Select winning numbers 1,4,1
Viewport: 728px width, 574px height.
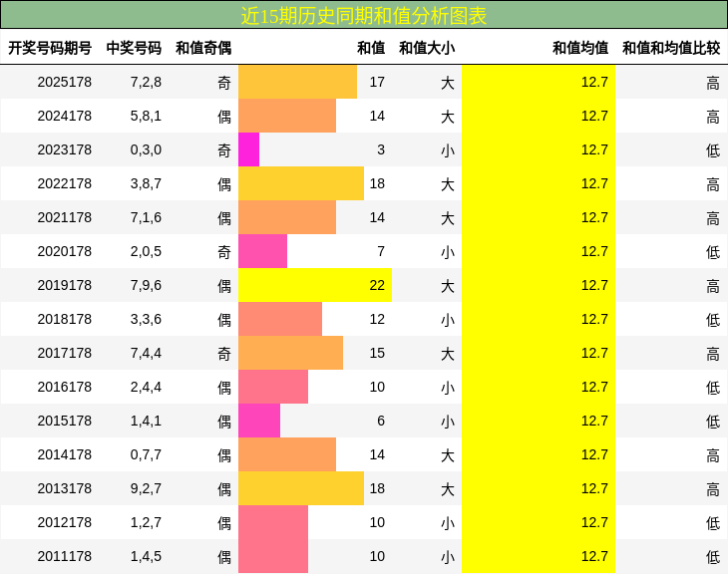point(146,421)
